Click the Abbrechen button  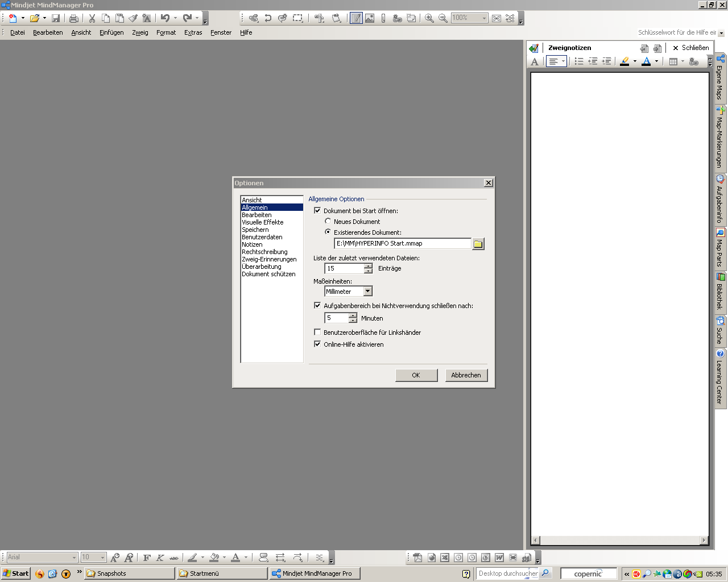pos(466,375)
